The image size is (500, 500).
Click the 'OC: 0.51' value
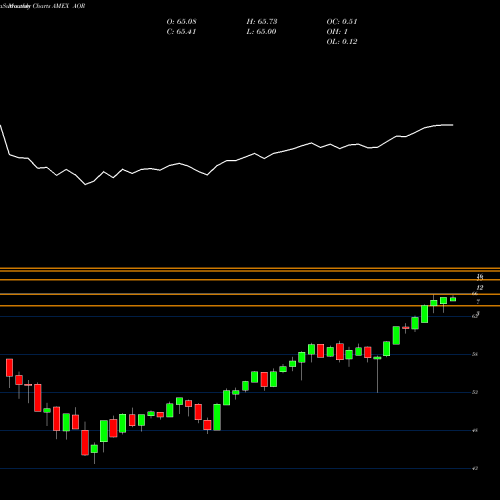click(342, 22)
